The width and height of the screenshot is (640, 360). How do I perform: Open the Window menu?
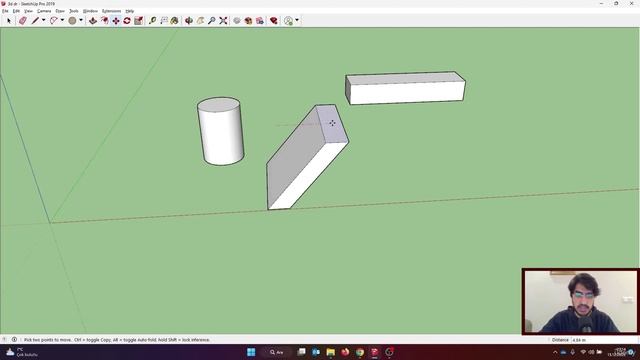(90, 11)
